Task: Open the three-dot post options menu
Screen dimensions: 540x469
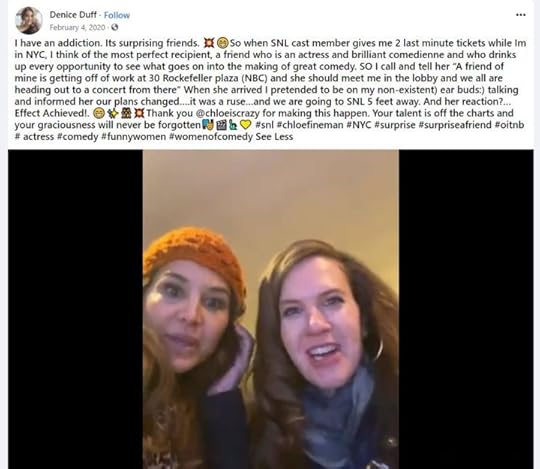Action: (520, 15)
